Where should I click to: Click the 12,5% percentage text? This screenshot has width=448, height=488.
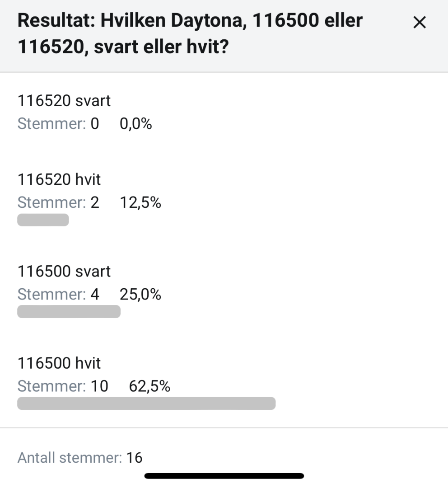click(x=140, y=202)
